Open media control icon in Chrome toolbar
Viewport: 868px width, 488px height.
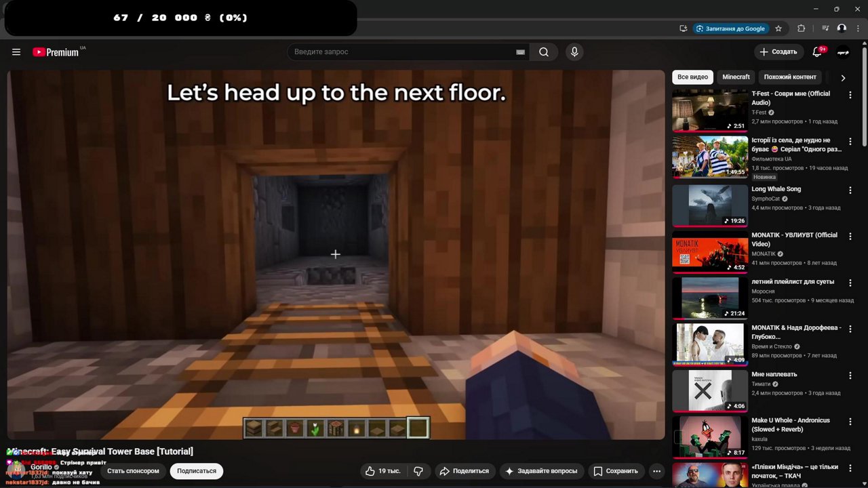(x=825, y=28)
